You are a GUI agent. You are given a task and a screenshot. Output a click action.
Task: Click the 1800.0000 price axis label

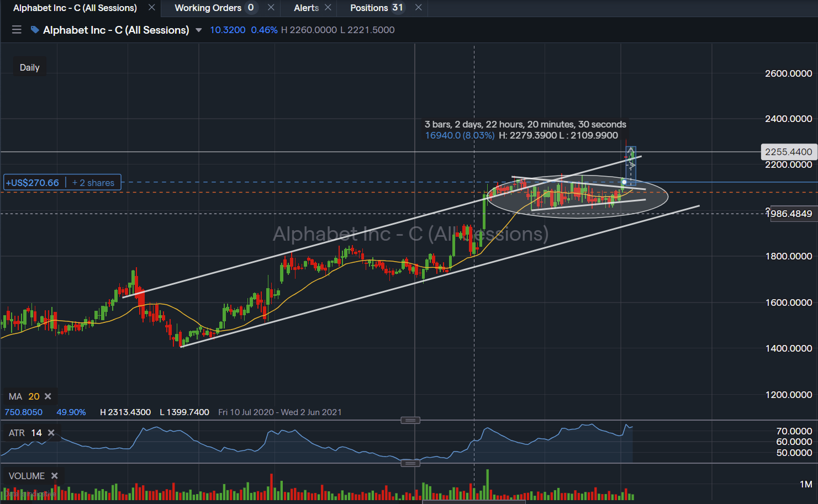click(x=788, y=256)
